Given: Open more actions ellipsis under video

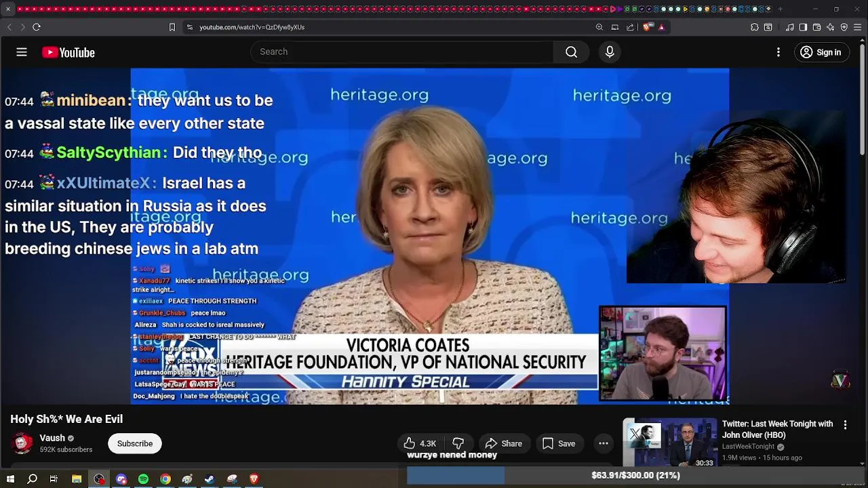Looking at the screenshot, I should [x=603, y=444].
